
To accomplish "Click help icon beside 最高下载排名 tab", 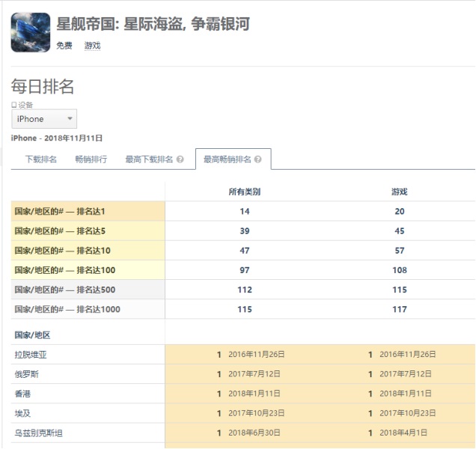I will pyautogui.click(x=180, y=159).
